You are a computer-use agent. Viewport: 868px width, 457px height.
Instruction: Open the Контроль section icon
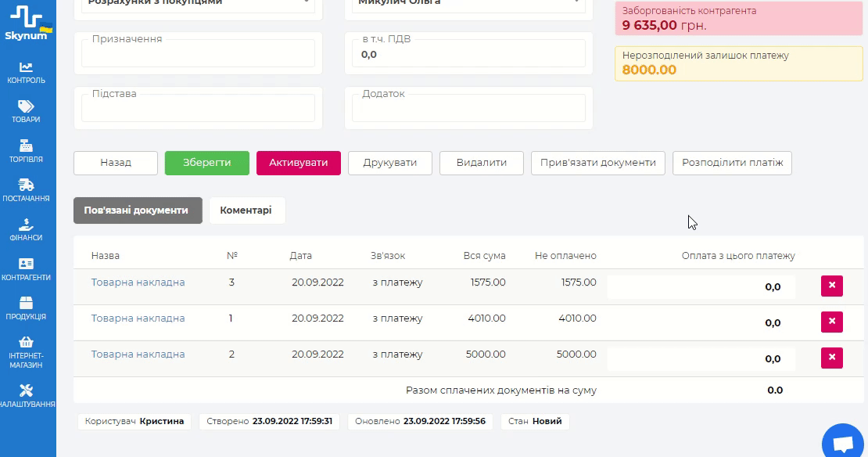tap(27, 68)
